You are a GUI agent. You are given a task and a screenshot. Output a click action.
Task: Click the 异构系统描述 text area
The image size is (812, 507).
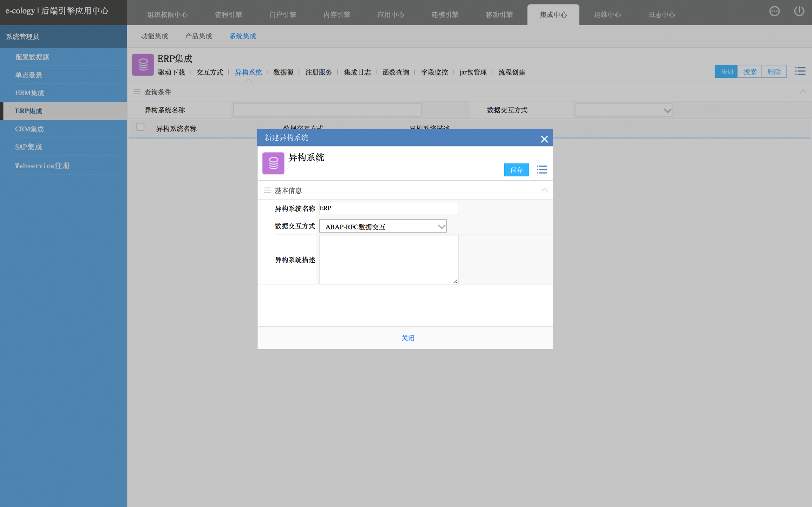click(x=389, y=260)
